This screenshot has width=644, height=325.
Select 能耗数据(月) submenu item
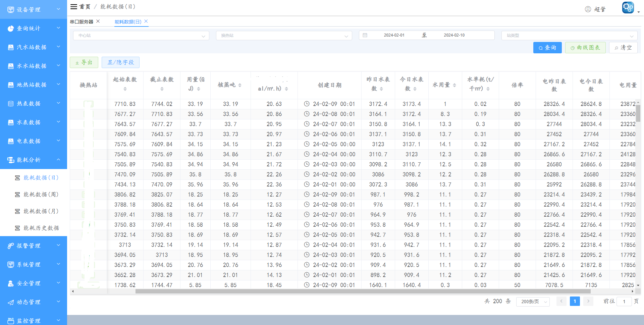tap(34, 211)
